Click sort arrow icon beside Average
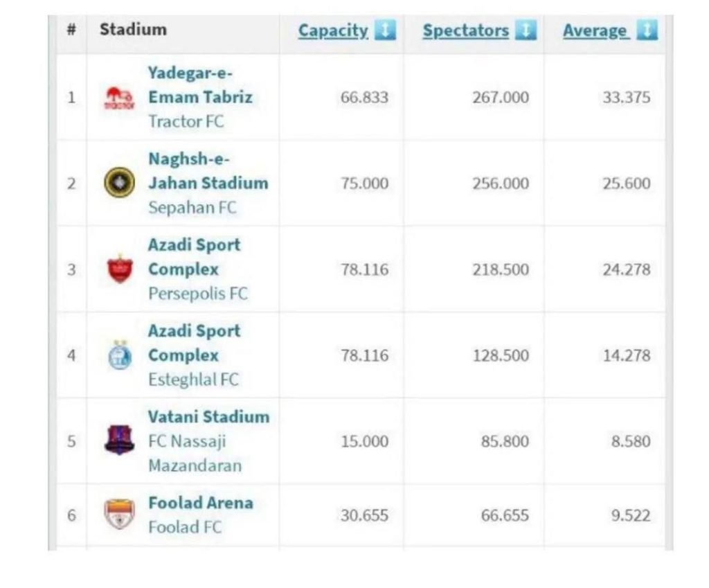This screenshot has height=588, width=709. pyautogui.click(x=647, y=30)
